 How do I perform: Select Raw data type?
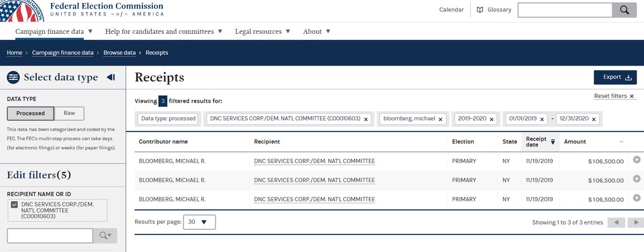(x=69, y=113)
